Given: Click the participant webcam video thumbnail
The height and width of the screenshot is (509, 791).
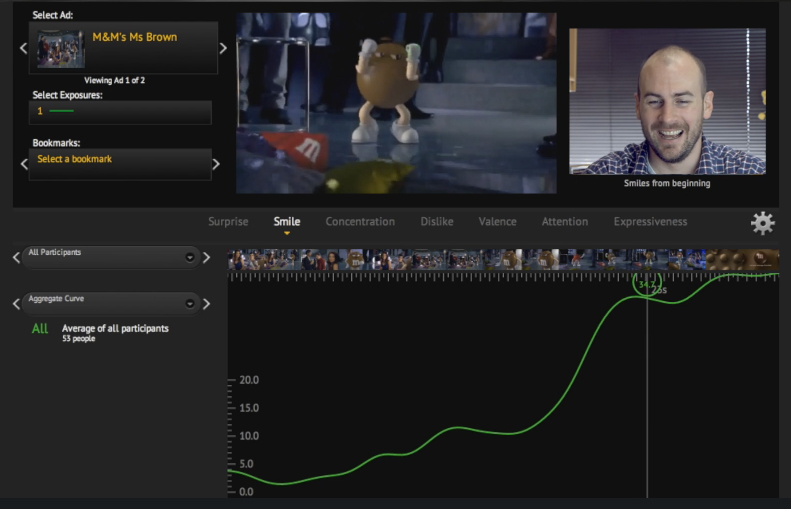Looking at the screenshot, I should (x=667, y=101).
